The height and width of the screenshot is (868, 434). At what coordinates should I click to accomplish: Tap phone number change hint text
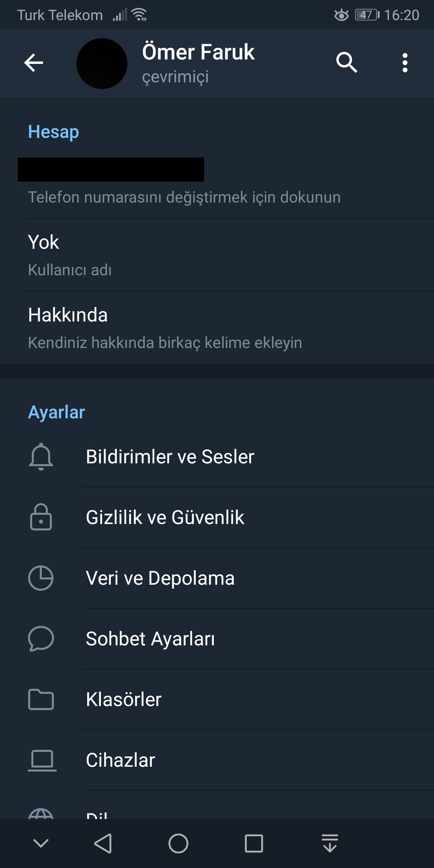(184, 197)
